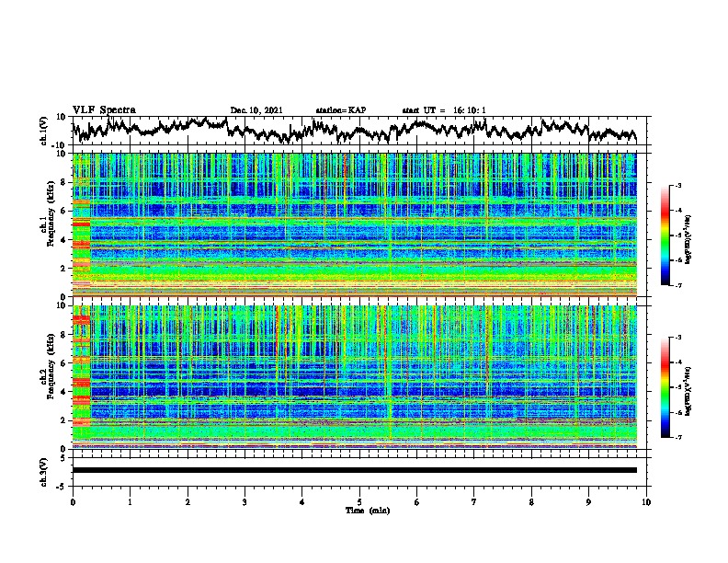728x563 pixels.
Task: Select the "start UT = 16:10: 1" text
Action: point(444,110)
